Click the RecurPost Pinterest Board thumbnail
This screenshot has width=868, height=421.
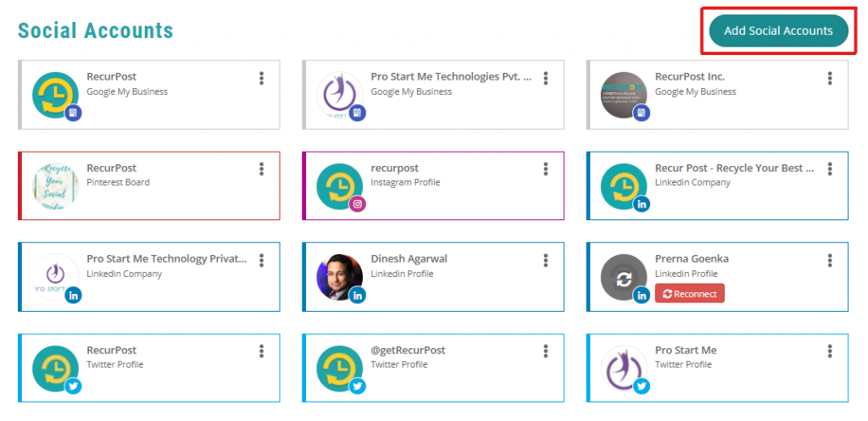click(55, 186)
